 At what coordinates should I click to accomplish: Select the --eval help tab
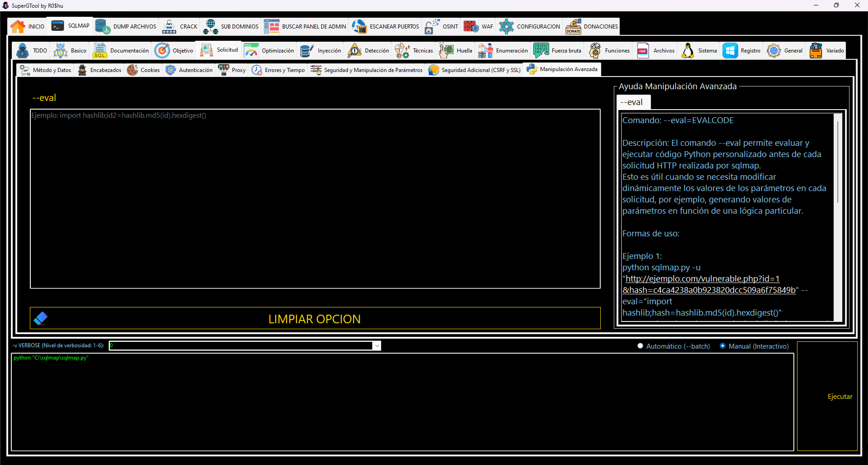(x=634, y=102)
